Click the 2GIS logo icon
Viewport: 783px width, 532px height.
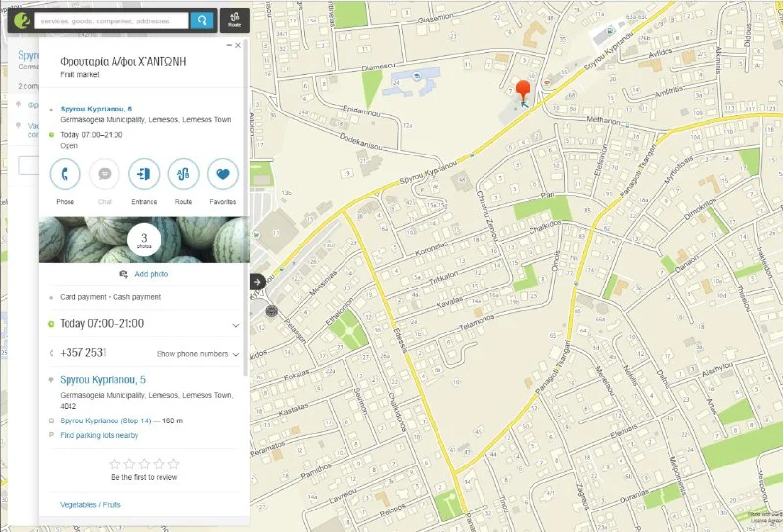pyautogui.click(x=21, y=20)
